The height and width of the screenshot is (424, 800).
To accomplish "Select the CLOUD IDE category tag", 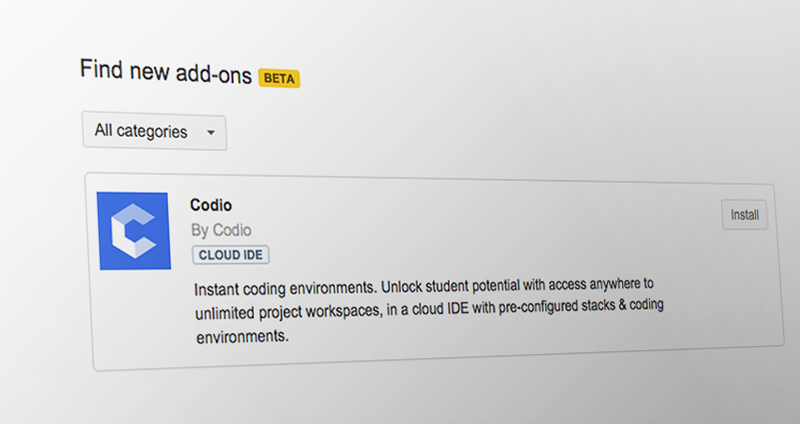I will pos(231,255).
